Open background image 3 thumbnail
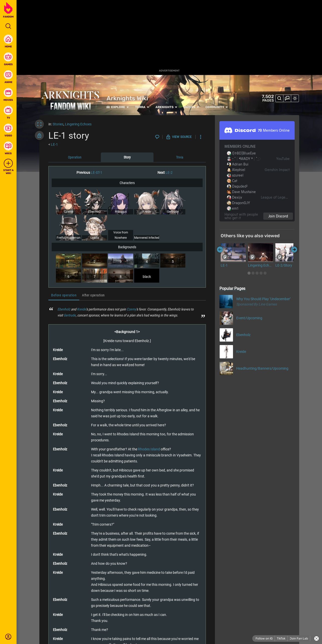The width and height of the screenshot is (322, 644). pos(121,261)
